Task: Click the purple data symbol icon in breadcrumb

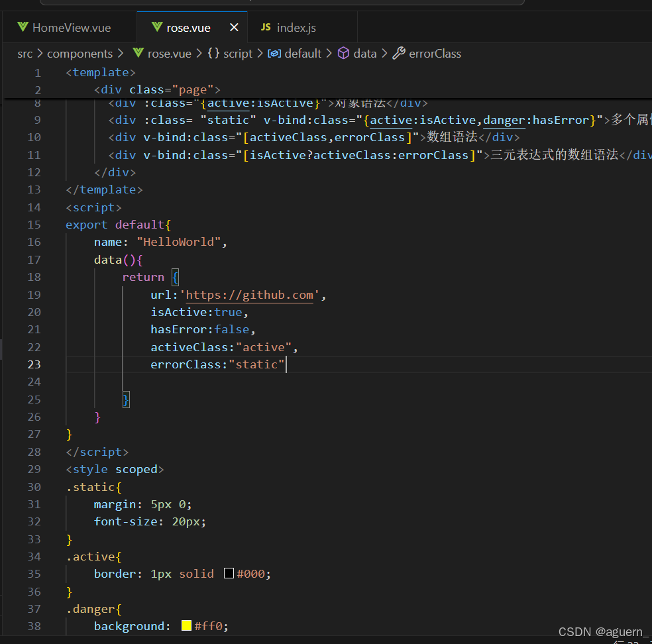Action: point(344,54)
